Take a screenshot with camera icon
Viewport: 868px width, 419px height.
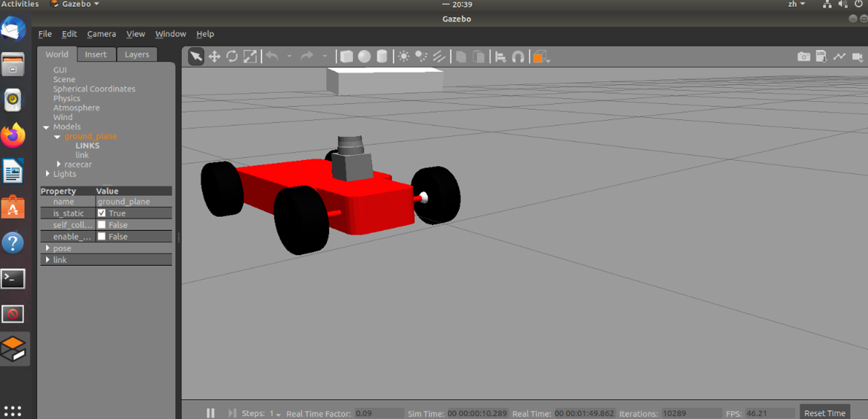pos(803,56)
